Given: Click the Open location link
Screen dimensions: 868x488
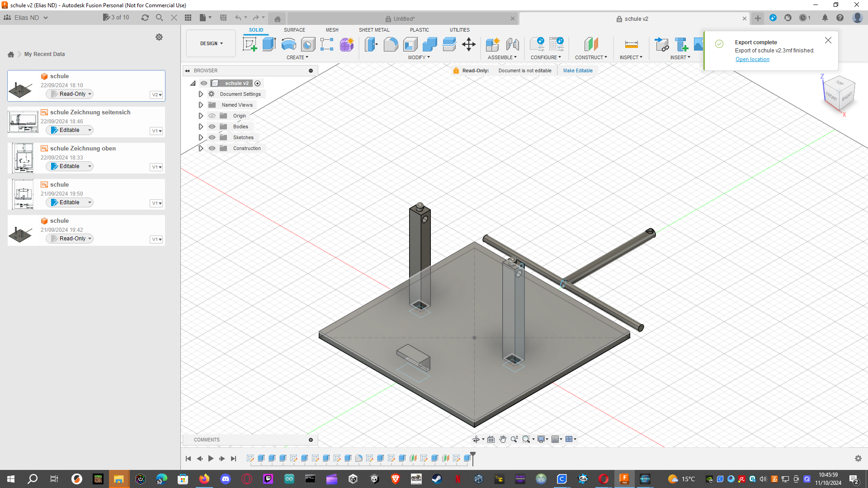Looking at the screenshot, I should (752, 59).
